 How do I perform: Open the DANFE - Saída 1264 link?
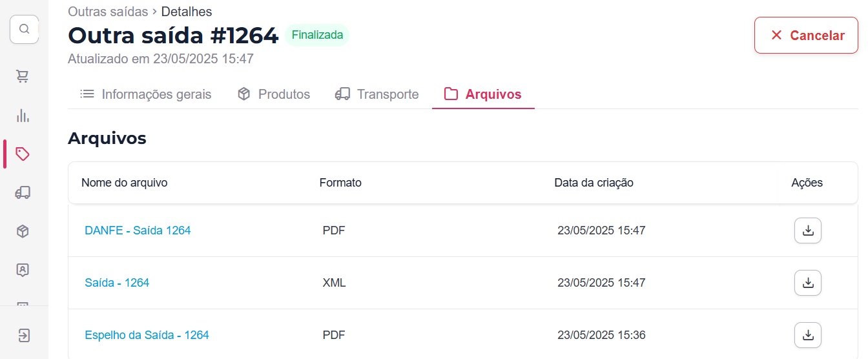click(138, 231)
